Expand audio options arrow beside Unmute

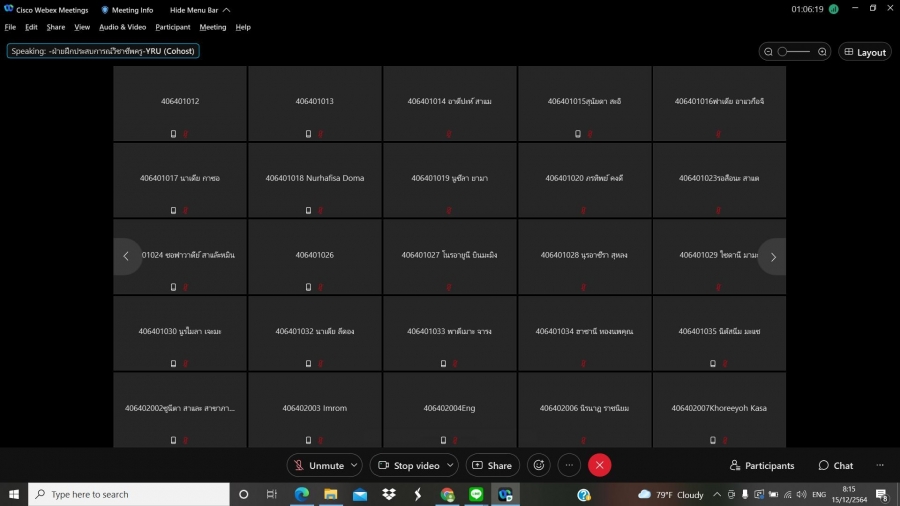354,465
